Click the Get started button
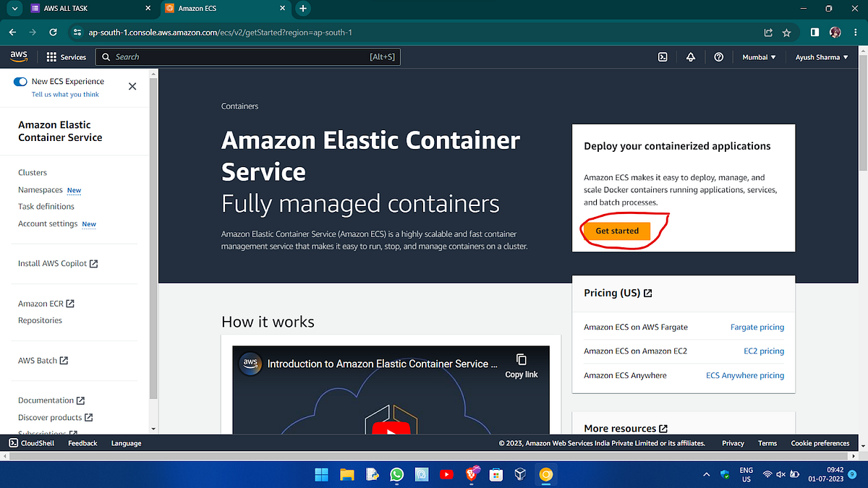 [616, 231]
